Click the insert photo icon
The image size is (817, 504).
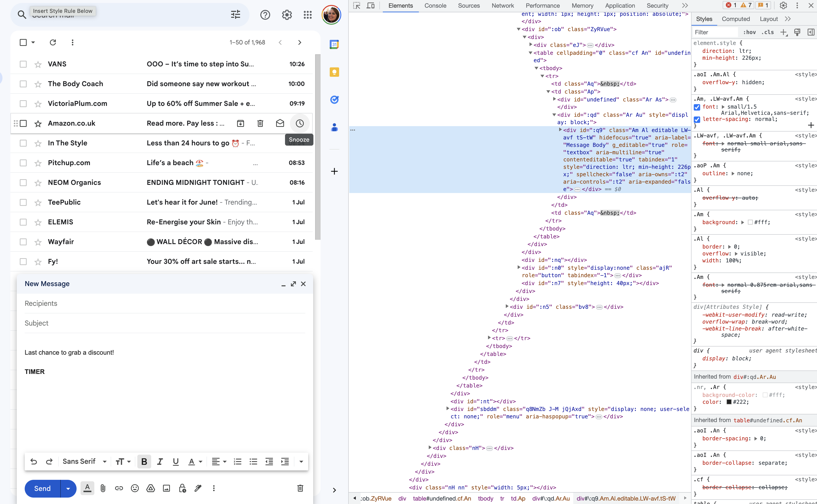tap(166, 488)
